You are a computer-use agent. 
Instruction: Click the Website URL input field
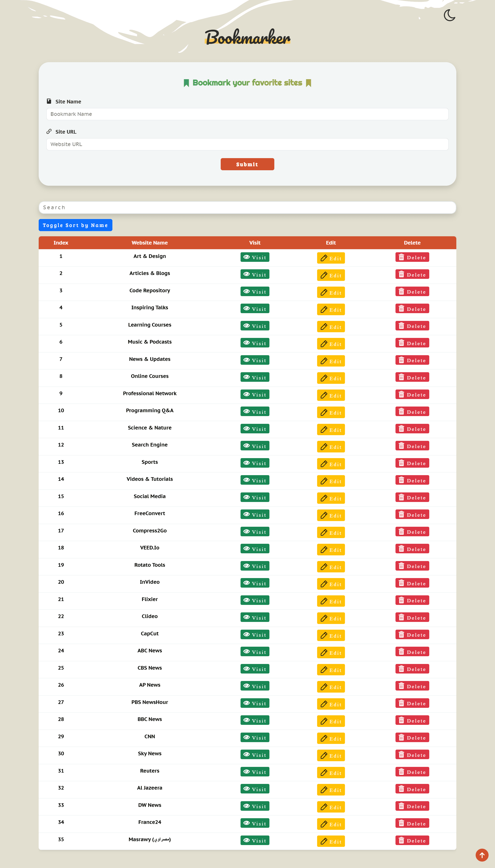[247, 144]
